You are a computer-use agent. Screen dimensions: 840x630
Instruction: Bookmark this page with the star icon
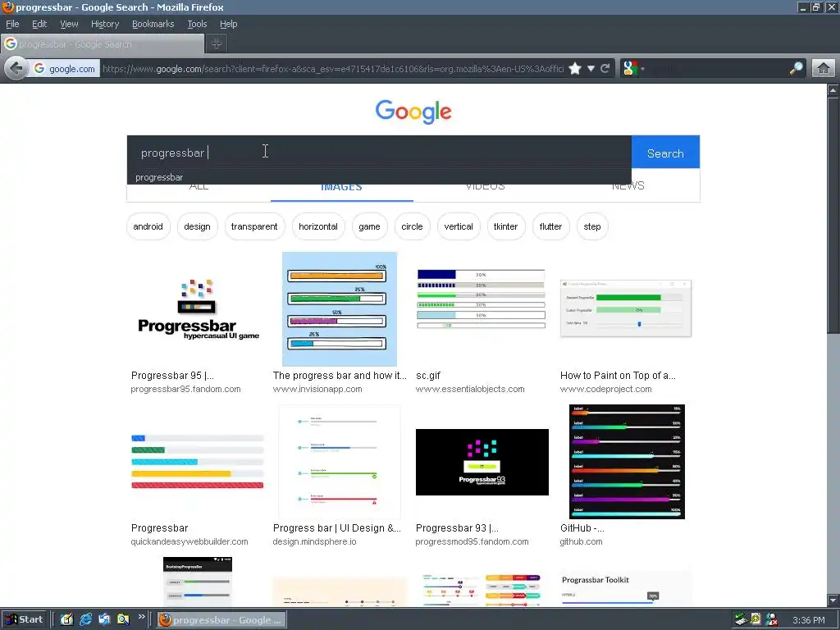tap(575, 69)
